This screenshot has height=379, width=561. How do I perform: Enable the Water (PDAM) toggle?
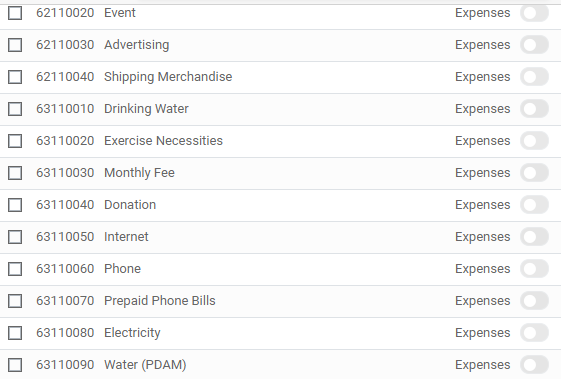coord(534,365)
